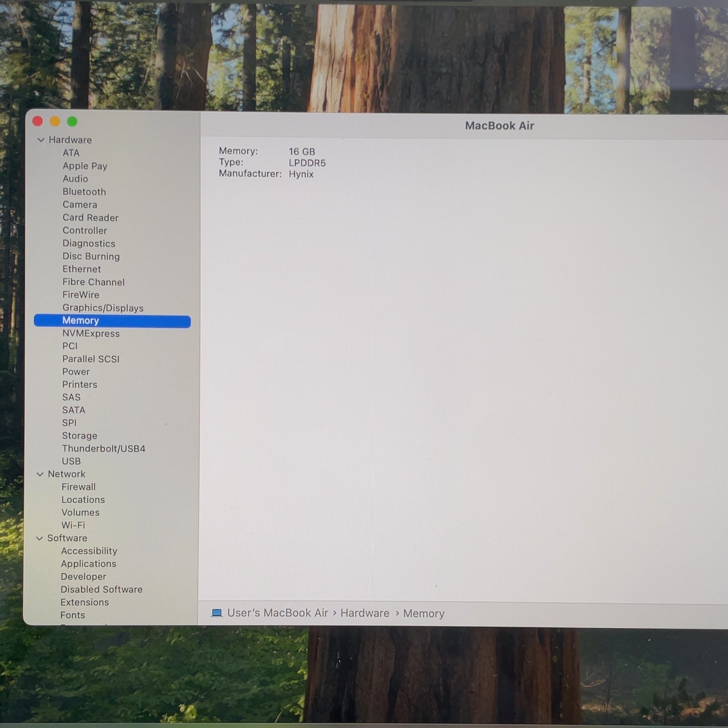
Task: Close the System Information window
Action: click(37, 121)
